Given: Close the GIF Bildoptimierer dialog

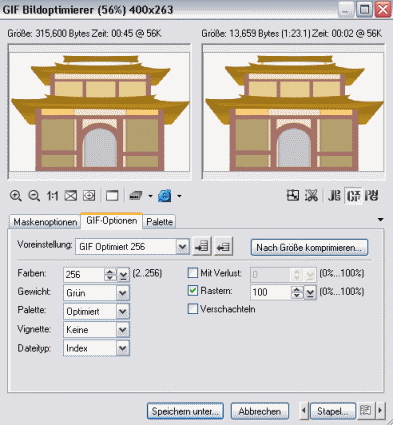Looking at the screenshot, I should pyautogui.click(x=383, y=10).
